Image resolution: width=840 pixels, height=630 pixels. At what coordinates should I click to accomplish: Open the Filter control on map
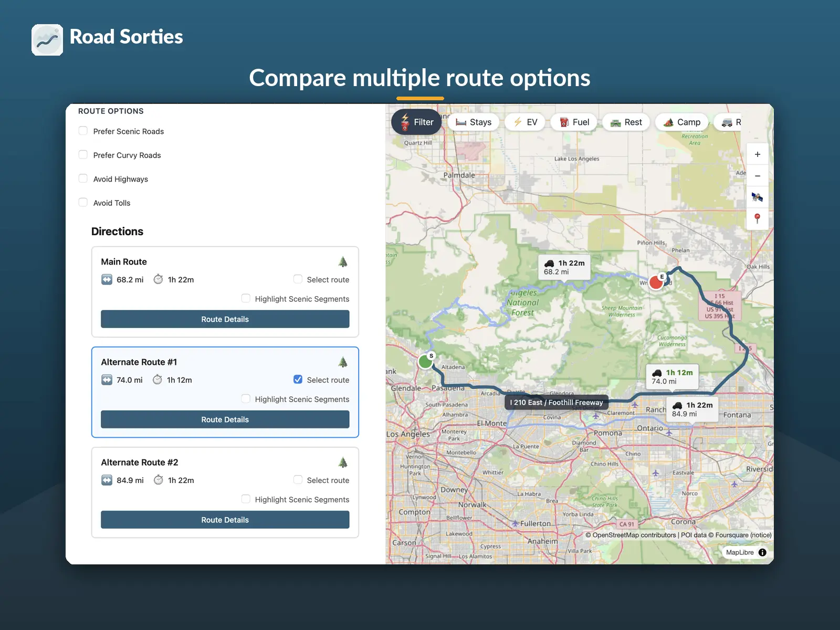point(416,122)
